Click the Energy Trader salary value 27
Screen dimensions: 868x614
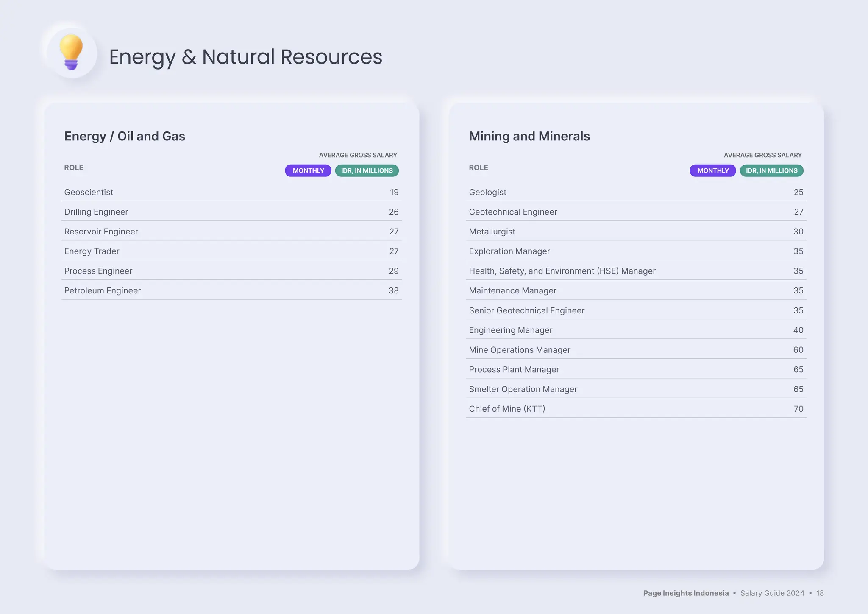(x=394, y=251)
